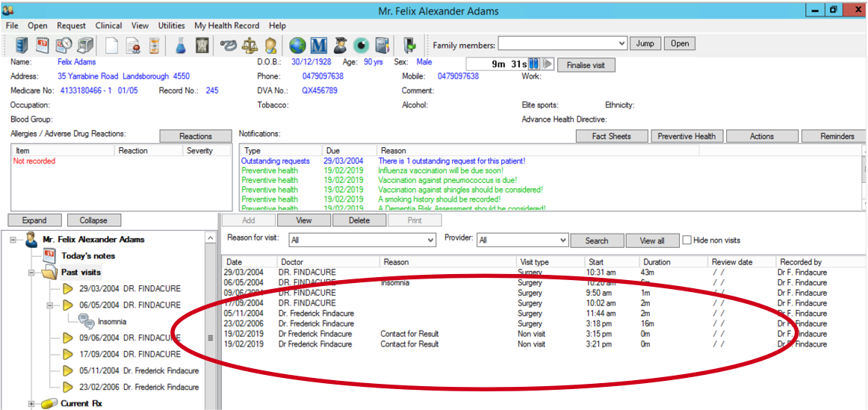Open the File menu
This screenshot has width=868, height=410.
[12, 25]
